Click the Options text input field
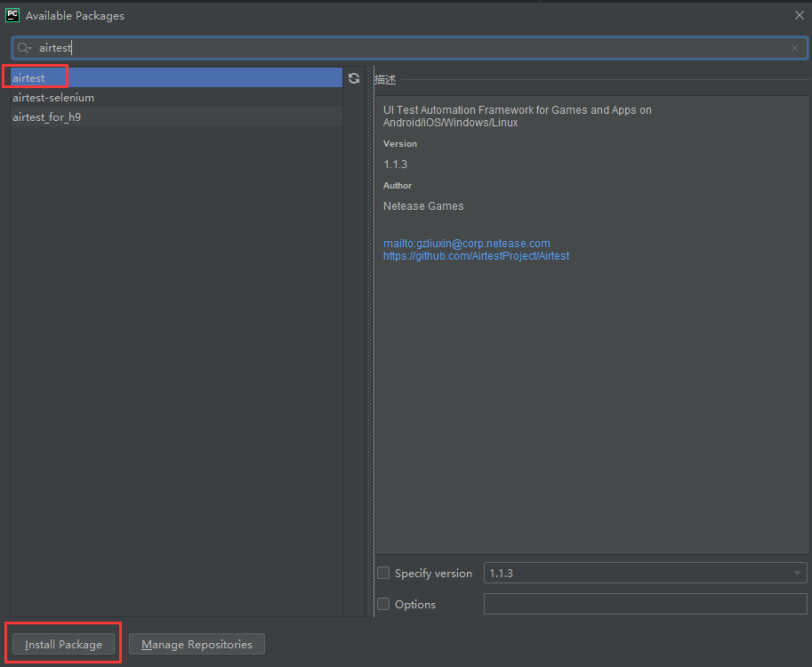 tap(646, 604)
